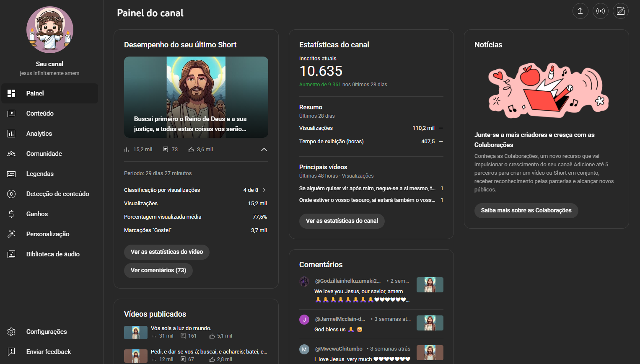Collapse the Short stats with chevron

264,150
